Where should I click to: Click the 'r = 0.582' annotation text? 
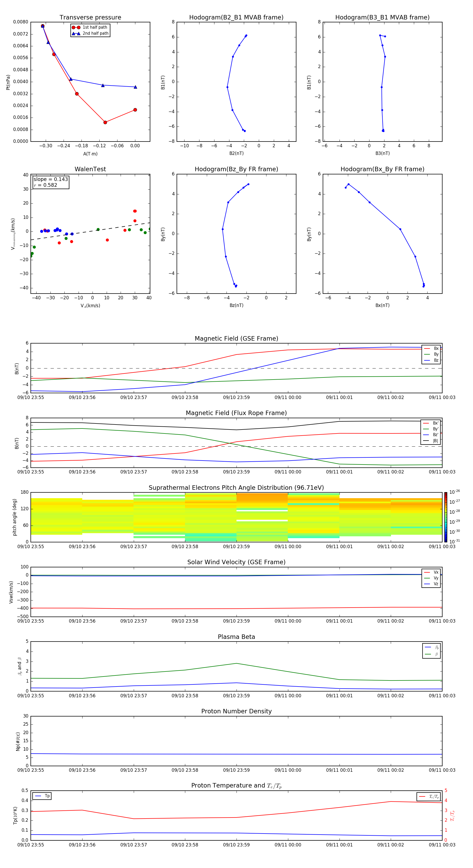[x=45, y=185]
